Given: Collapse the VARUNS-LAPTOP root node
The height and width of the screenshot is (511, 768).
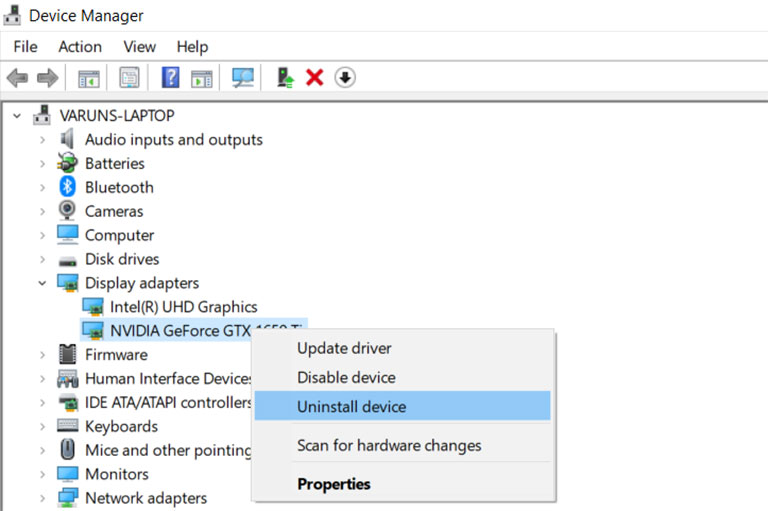Looking at the screenshot, I should click(x=17, y=116).
